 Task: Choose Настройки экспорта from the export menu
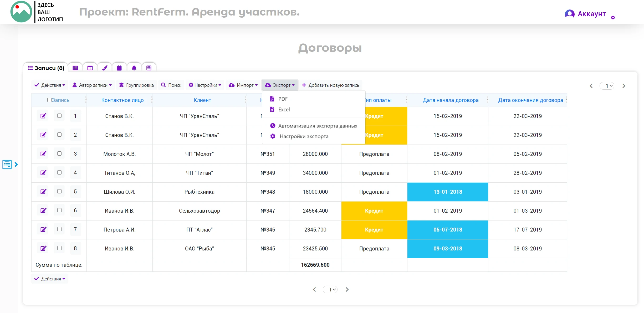[x=304, y=136]
